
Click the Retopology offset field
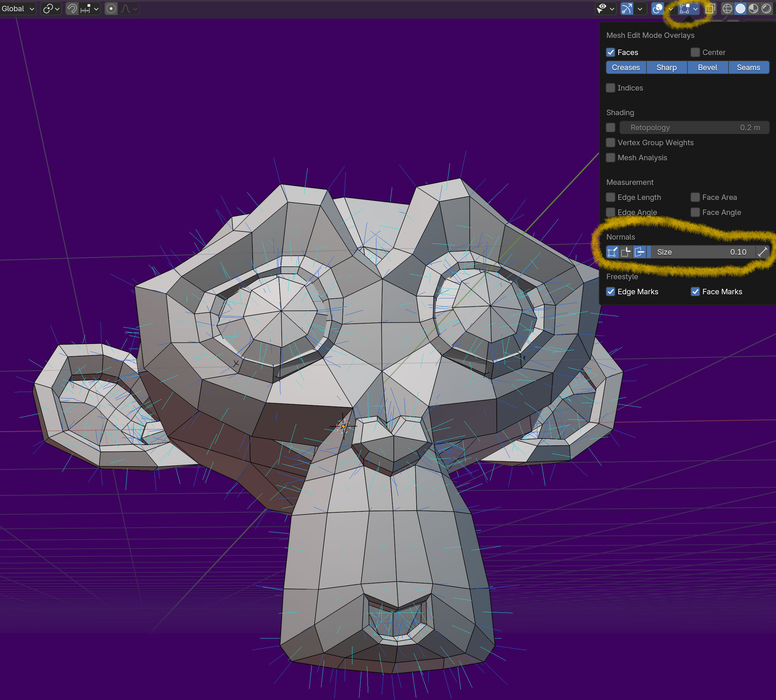tap(694, 127)
